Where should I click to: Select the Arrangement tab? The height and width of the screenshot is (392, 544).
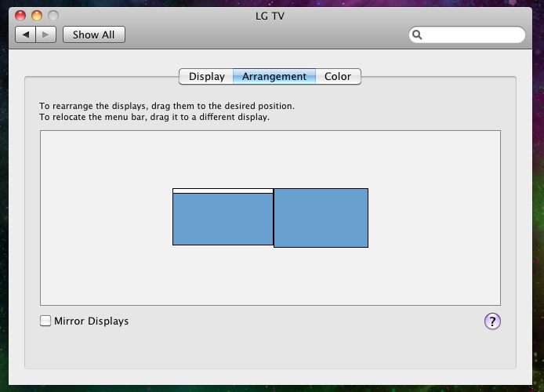[x=274, y=76]
